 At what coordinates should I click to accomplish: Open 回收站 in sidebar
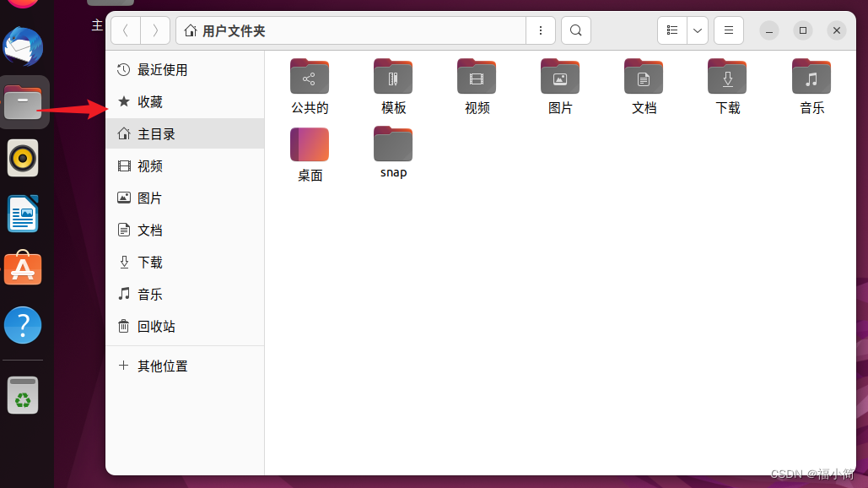[185, 326]
